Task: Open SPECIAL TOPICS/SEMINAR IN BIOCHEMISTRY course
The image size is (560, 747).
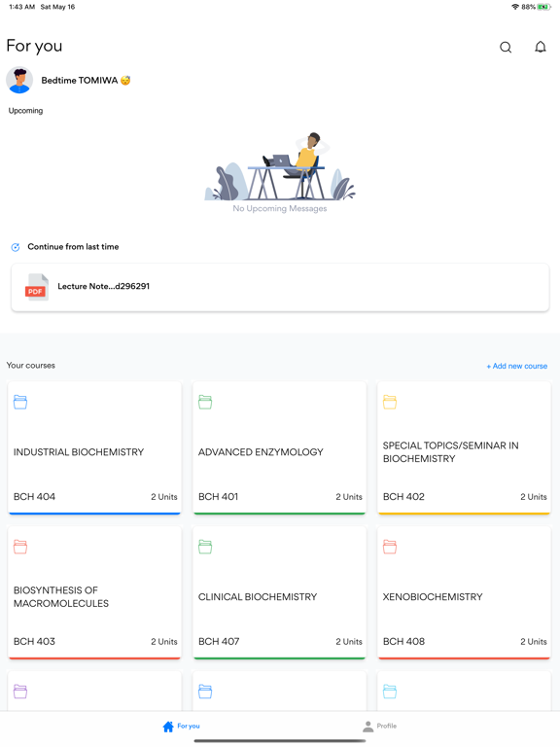Action: pyautogui.click(x=465, y=447)
